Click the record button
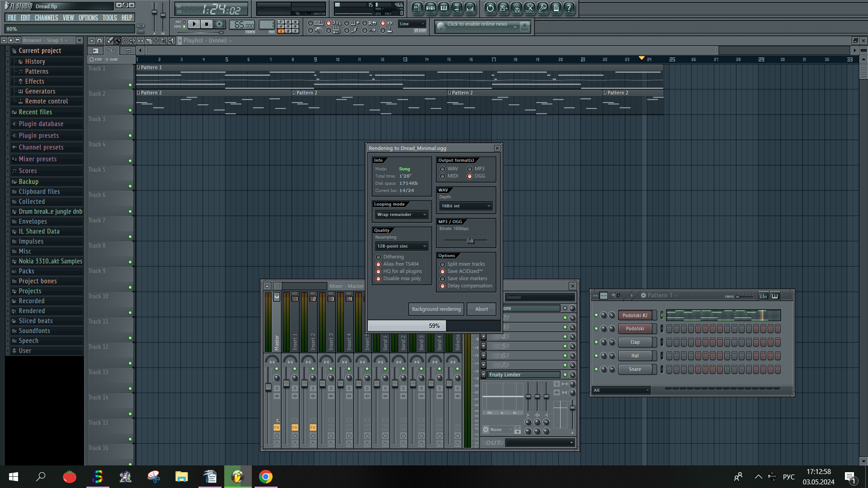This screenshot has height=488, width=868. (219, 24)
